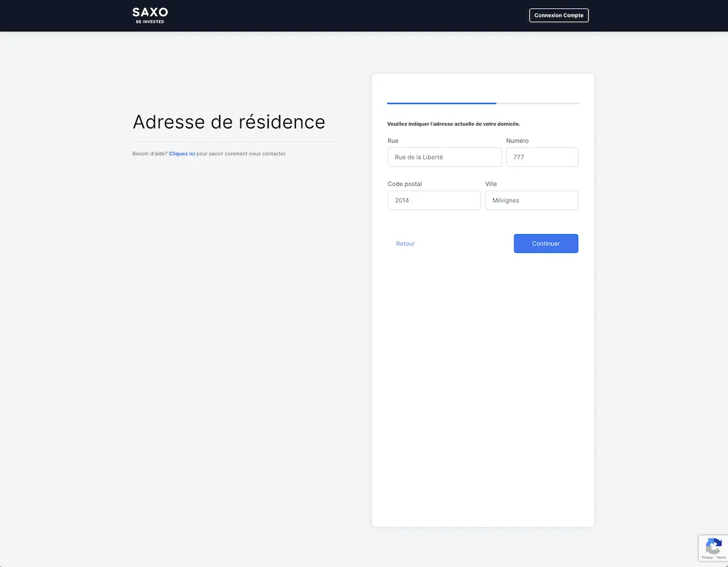This screenshot has height=567, width=728.
Task: Select the Numéro field containing 777
Action: 542,157
